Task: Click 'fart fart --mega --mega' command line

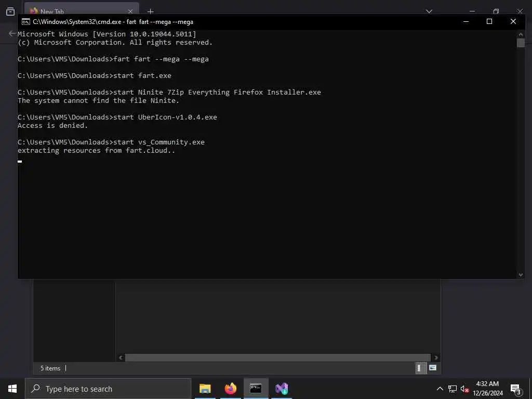Action: coord(113,59)
